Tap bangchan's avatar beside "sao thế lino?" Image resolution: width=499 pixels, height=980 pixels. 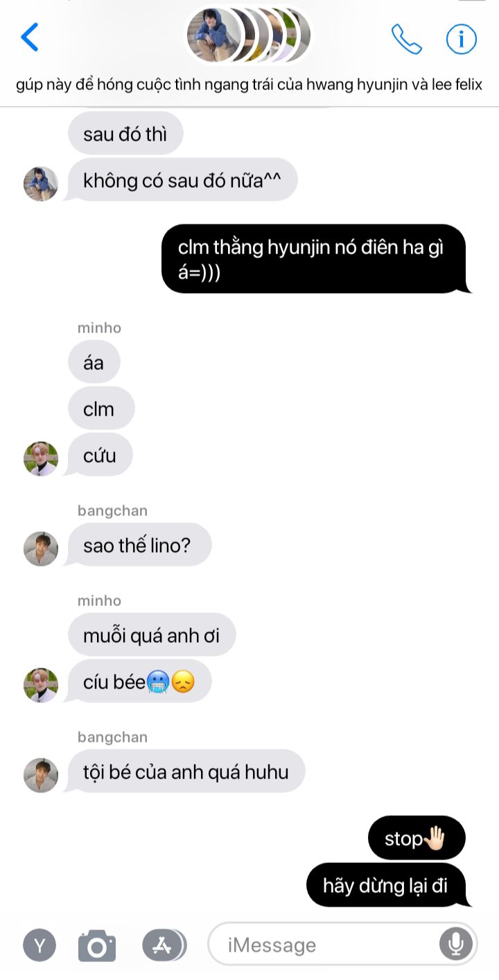point(41,549)
